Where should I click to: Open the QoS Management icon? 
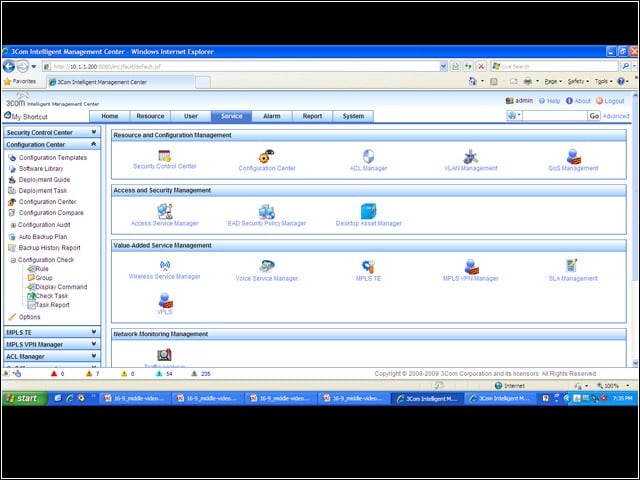(573, 156)
